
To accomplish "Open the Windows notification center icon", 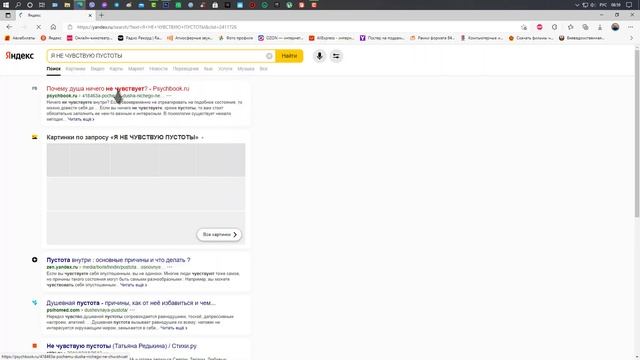I will pos(629,5).
